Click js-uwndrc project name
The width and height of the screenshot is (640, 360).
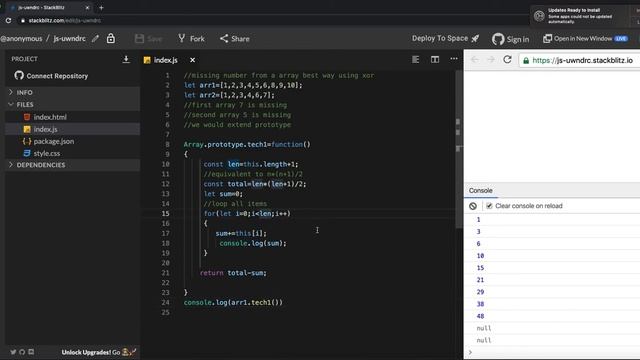pyautogui.click(x=69, y=39)
